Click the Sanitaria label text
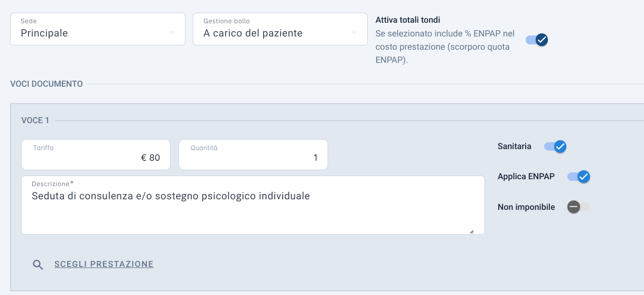This screenshot has width=644, height=295. tap(515, 146)
